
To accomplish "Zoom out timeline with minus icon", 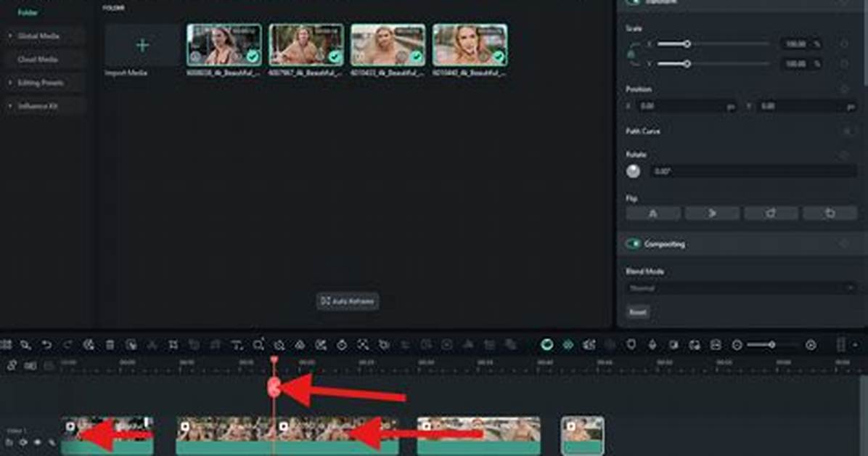I will click(737, 345).
